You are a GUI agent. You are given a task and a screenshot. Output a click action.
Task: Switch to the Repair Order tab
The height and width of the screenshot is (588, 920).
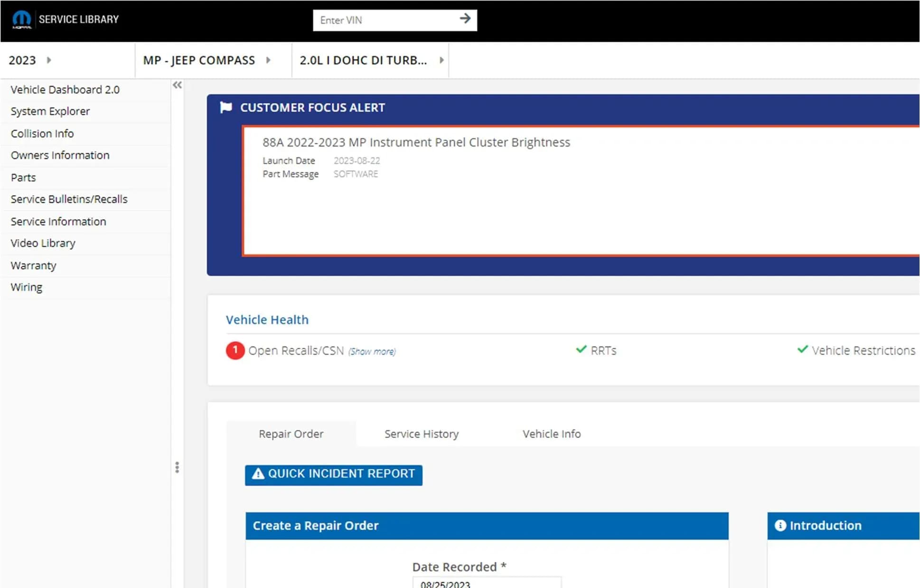(x=291, y=434)
